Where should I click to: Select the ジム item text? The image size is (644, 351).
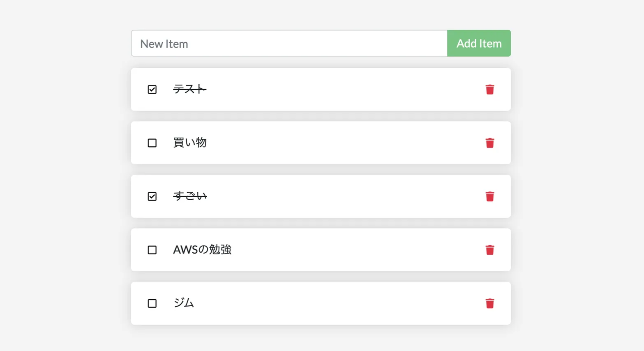[183, 303]
